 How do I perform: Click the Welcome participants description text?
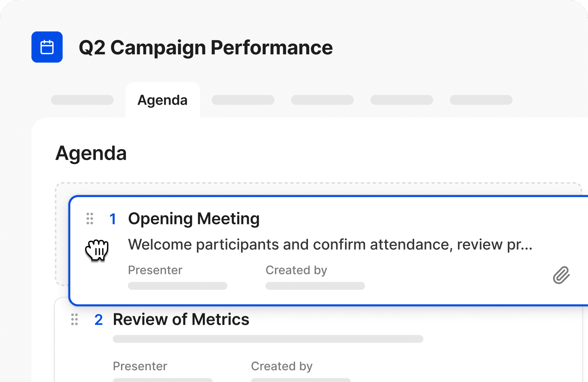click(x=330, y=245)
